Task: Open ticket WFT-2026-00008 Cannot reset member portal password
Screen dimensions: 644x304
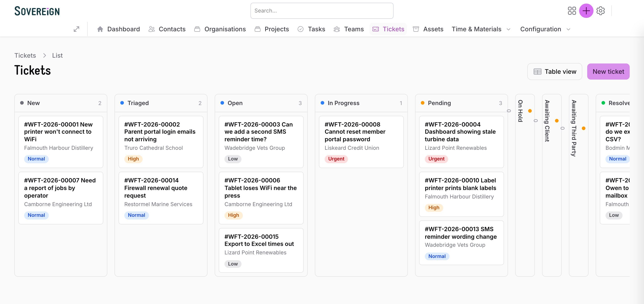Action: pos(361,142)
